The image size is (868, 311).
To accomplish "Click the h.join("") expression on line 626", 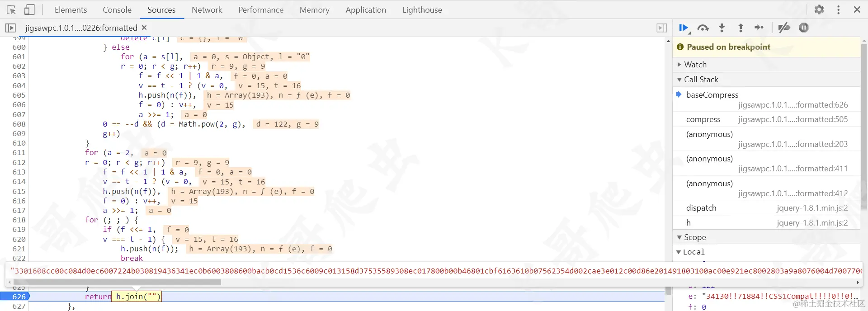I will click(137, 297).
